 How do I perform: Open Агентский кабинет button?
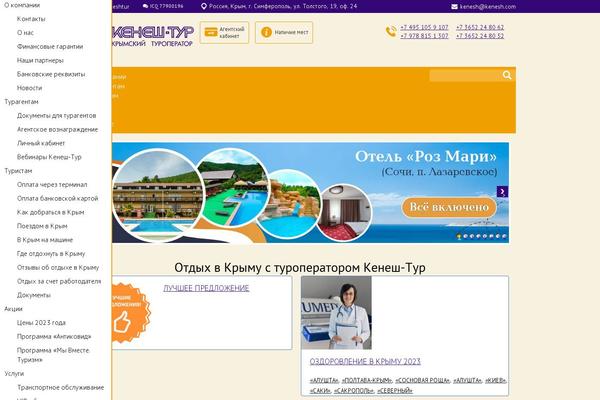pyautogui.click(x=224, y=33)
